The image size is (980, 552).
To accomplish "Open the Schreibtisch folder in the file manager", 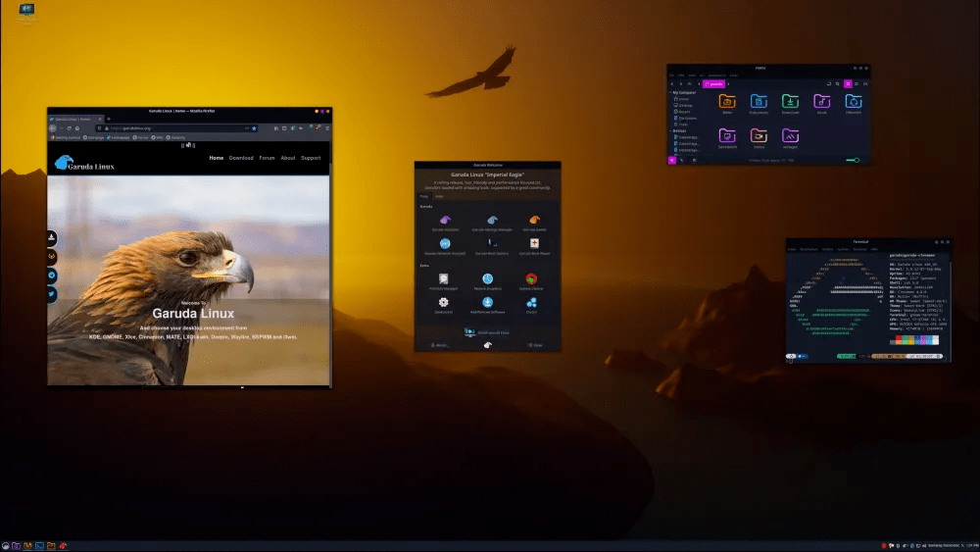I will coord(727,138).
